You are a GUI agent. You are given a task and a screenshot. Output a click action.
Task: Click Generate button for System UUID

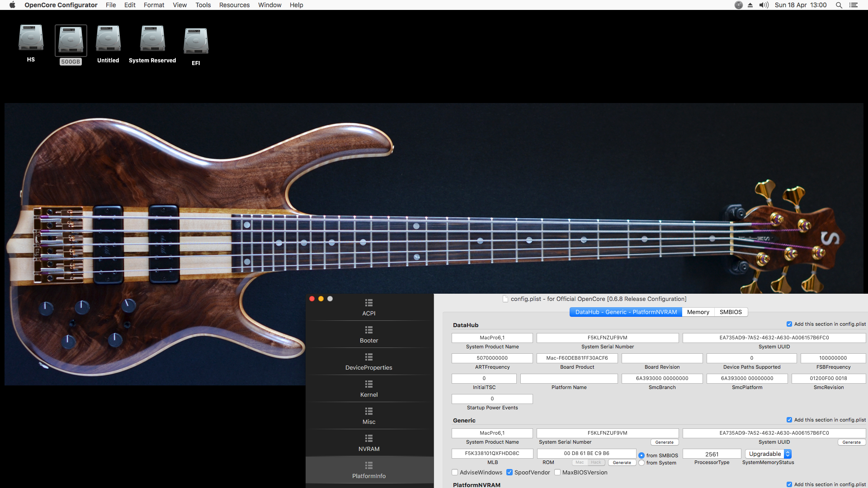851,442
